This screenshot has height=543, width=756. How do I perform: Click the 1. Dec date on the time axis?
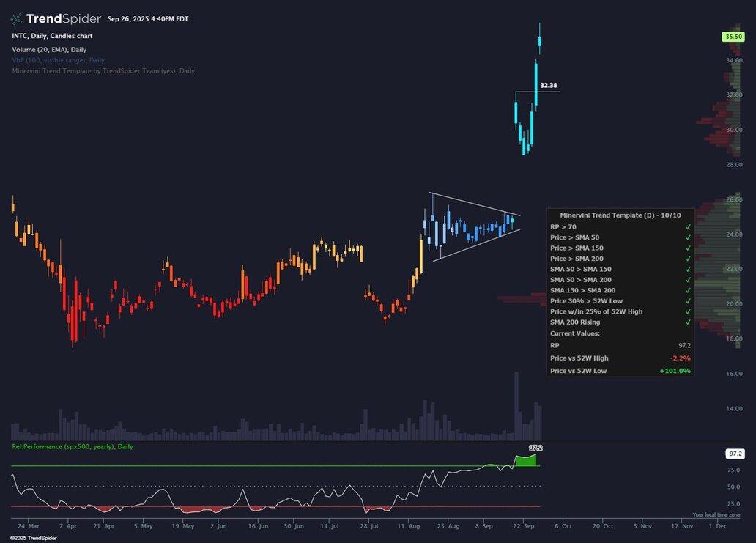[718, 526]
